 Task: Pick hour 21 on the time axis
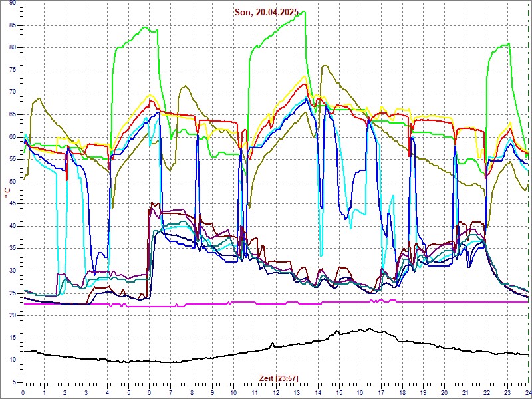click(x=465, y=392)
